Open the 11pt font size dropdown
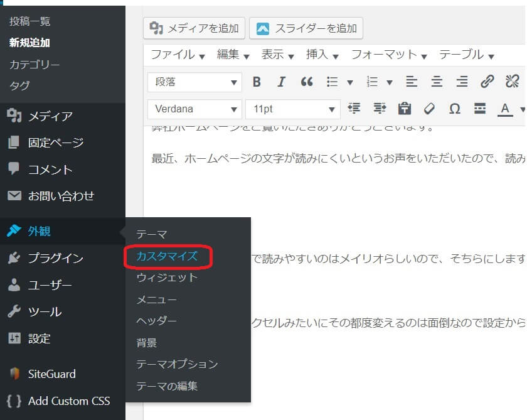Screen dimensions: 527x420 (293, 109)
